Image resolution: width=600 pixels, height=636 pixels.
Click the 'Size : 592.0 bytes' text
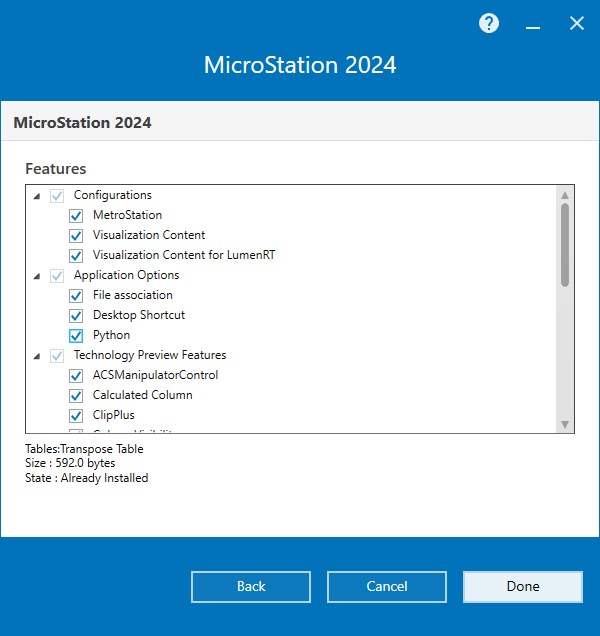click(x=70, y=463)
